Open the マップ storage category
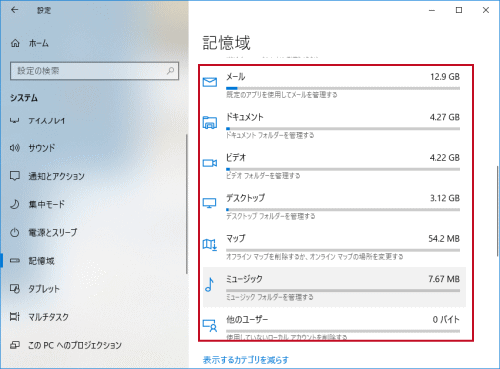Viewport: 500px width, 369px height. tap(334, 247)
